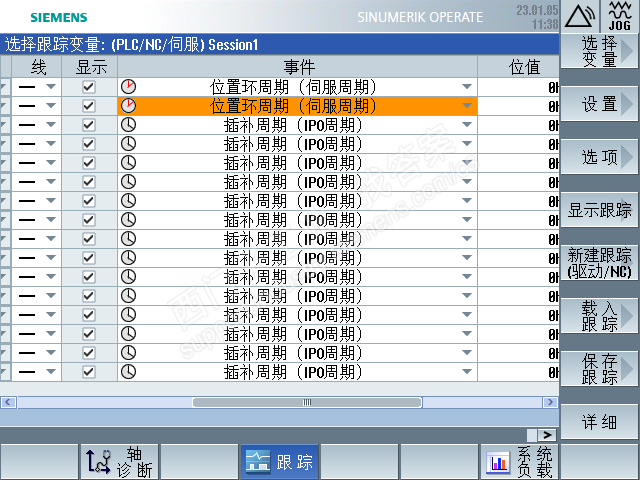Open the event dropdown in the orange highlighted row

(x=467, y=106)
